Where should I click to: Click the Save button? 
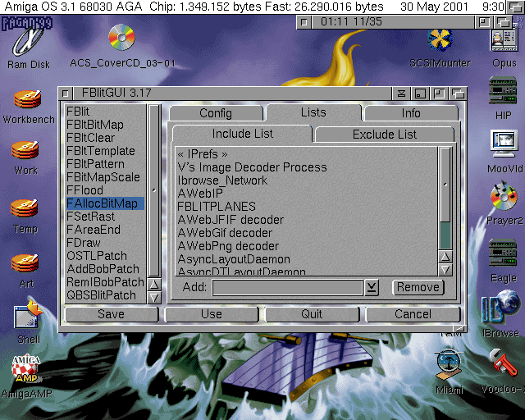point(112,314)
